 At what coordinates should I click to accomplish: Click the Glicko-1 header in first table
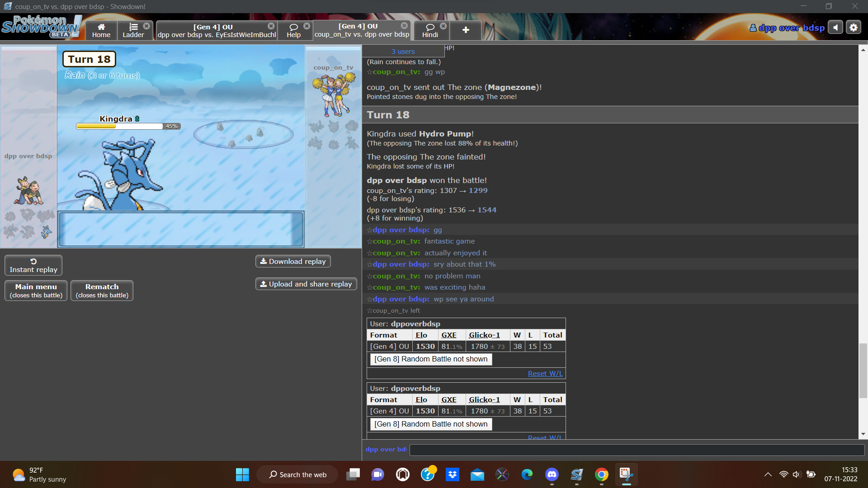coord(484,335)
